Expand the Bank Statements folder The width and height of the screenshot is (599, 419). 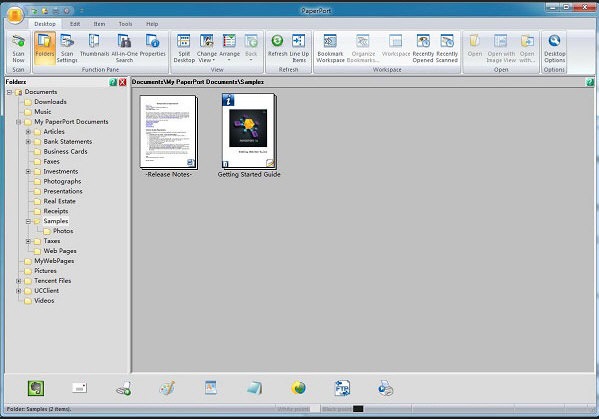28,142
